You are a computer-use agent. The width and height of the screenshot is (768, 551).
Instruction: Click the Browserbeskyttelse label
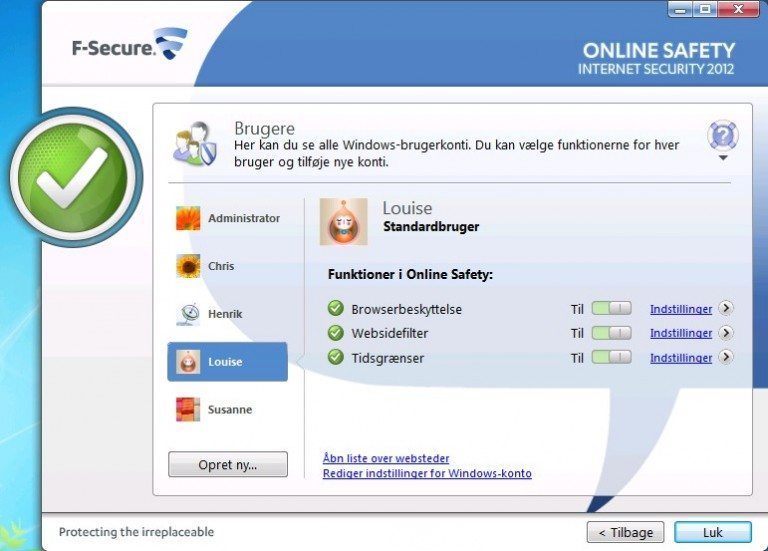click(x=407, y=310)
